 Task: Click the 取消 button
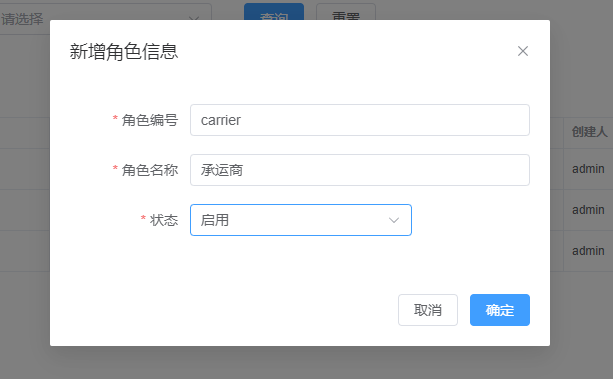tap(428, 310)
